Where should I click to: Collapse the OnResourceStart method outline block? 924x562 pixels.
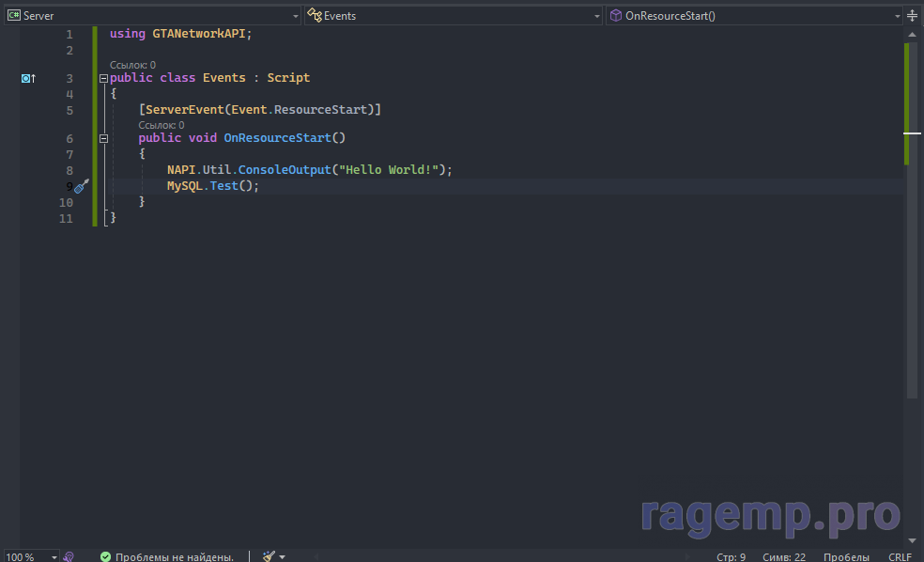point(103,138)
